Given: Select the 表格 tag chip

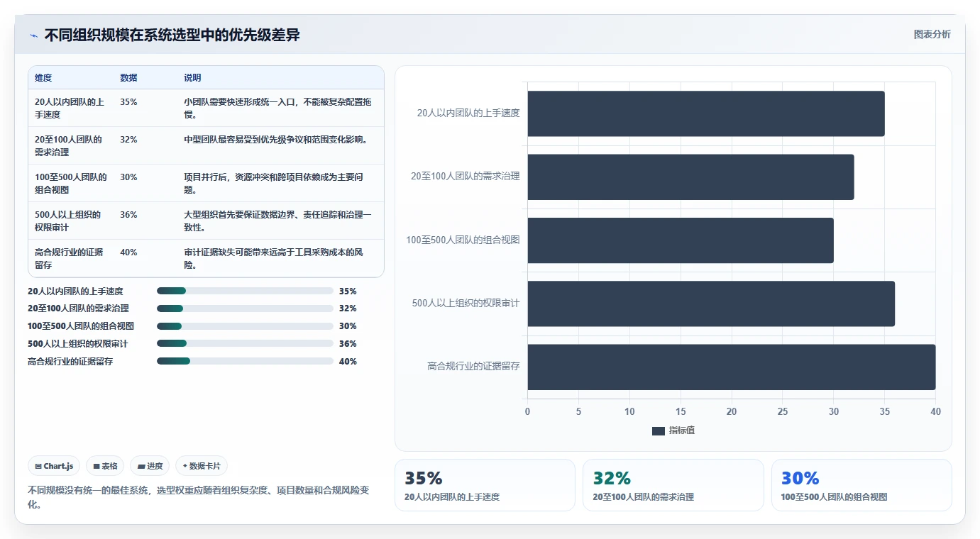Looking at the screenshot, I should coord(105,466).
